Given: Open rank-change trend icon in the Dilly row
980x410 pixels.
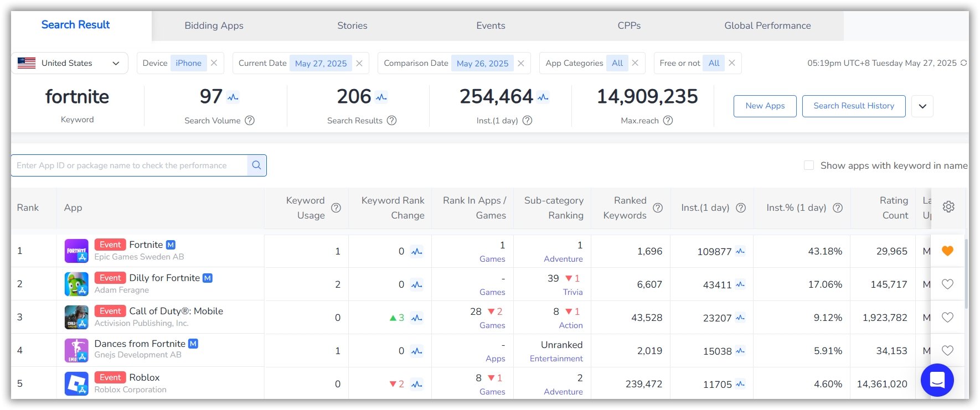Looking at the screenshot, I should click(417, 284).
